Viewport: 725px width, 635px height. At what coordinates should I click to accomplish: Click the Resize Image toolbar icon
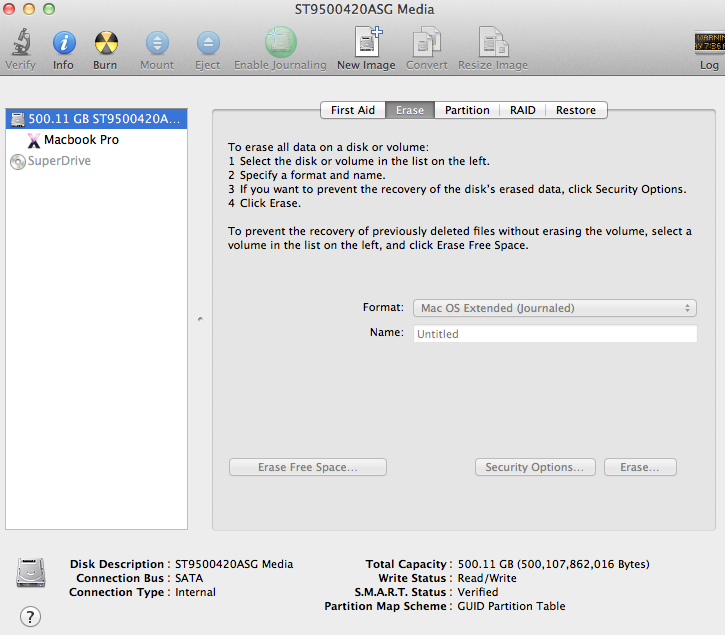(x=493, y=42)
